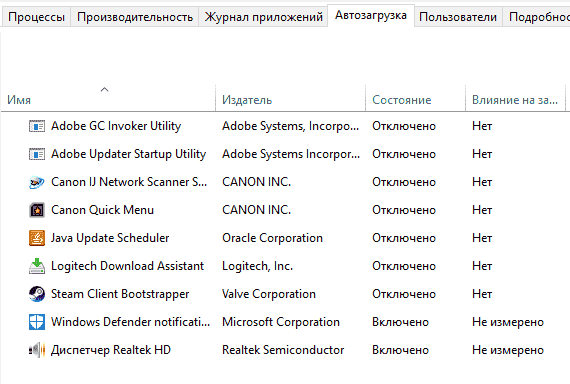Viewport: 570px width, 384px height.
Task: Click the Valve Corporation publisher cell
Action: [269, 294]
